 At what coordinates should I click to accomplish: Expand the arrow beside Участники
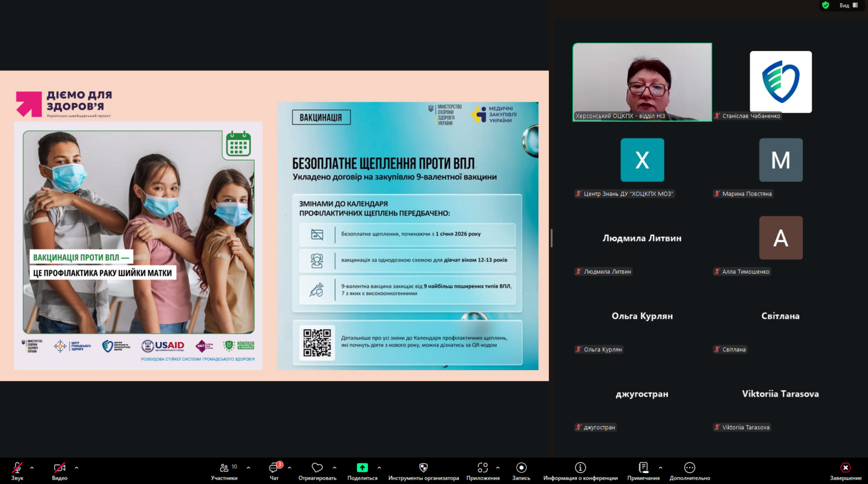[248, 467]
